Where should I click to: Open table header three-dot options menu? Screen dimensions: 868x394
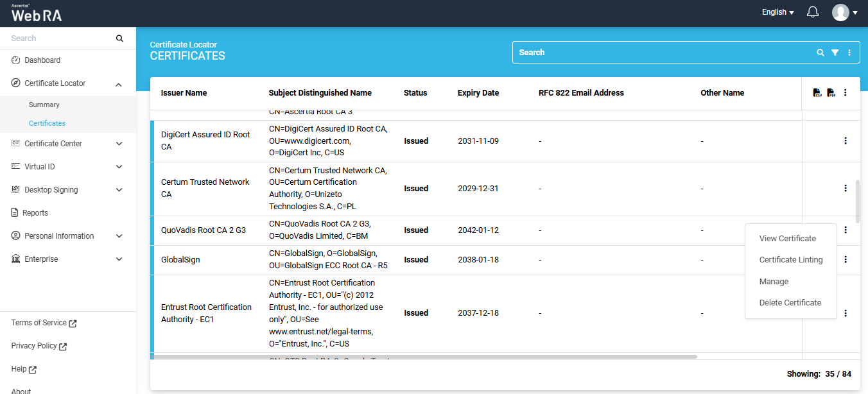click(846, 93)
